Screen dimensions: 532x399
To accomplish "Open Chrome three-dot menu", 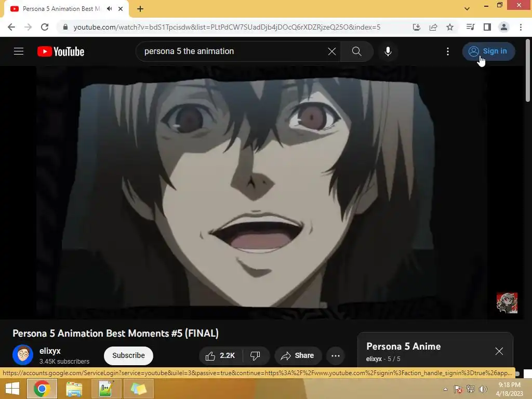I will [521, 27].
